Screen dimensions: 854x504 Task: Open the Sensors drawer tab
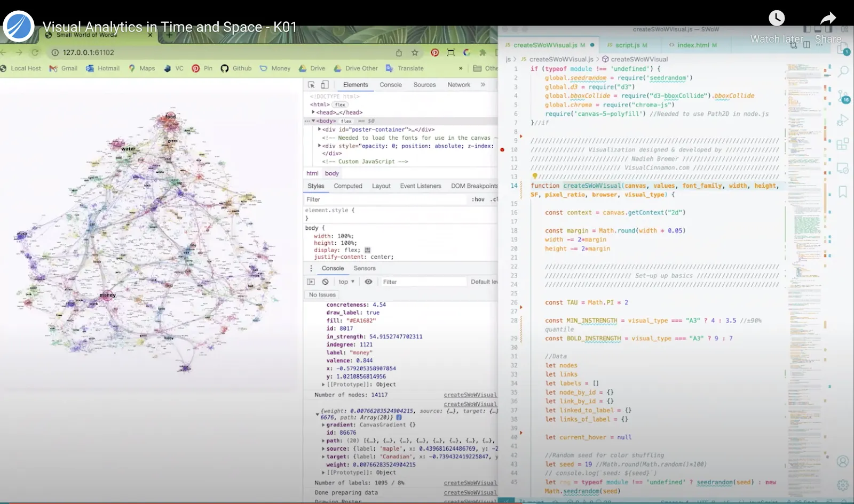point(365,268)
